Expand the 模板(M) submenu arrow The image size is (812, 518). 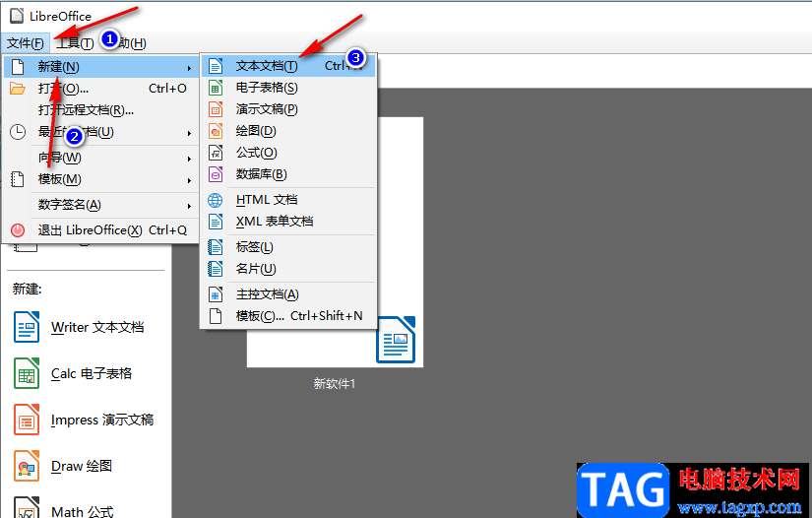[189, 180]
